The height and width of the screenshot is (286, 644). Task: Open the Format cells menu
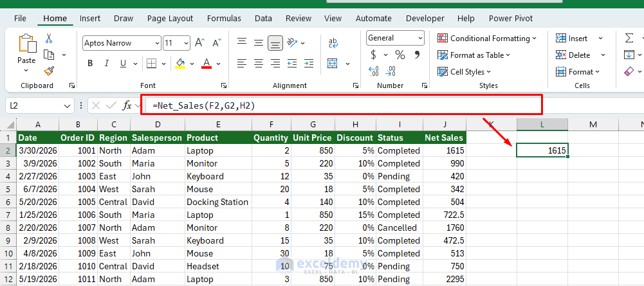coord(578,72)
